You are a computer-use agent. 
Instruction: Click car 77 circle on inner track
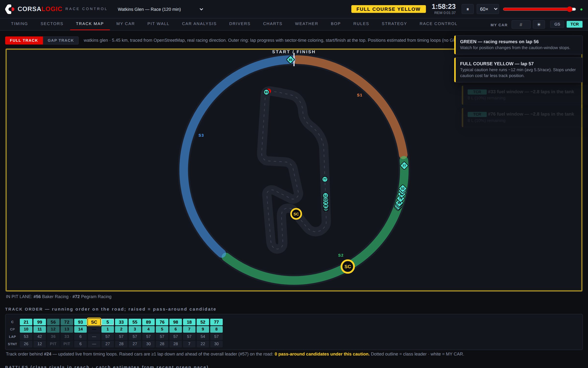click(325, 179)
